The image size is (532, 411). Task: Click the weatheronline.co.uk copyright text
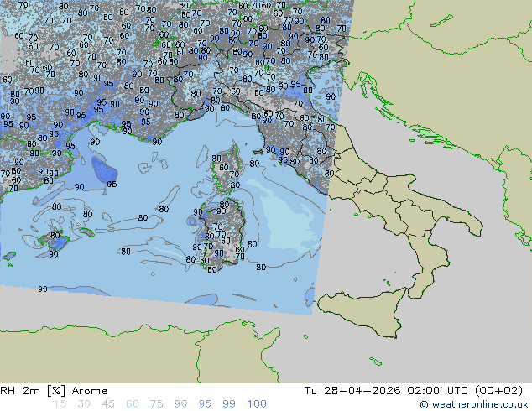tap(474, 404)
